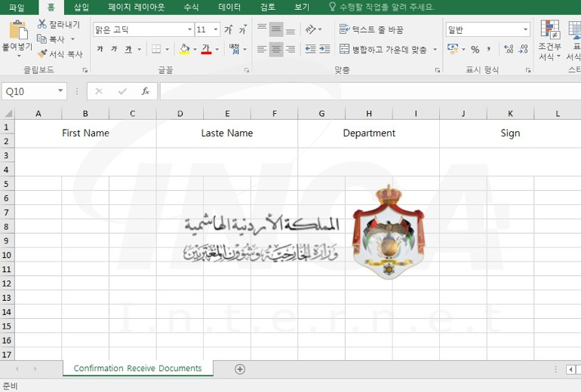
Task: Switch to the View (보기) tab
Action: (302, 7)
